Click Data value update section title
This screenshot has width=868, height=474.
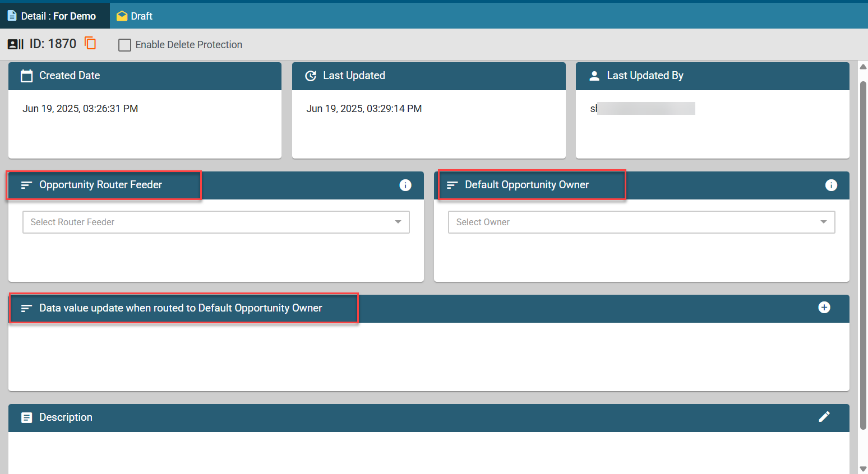coord(180,308)
